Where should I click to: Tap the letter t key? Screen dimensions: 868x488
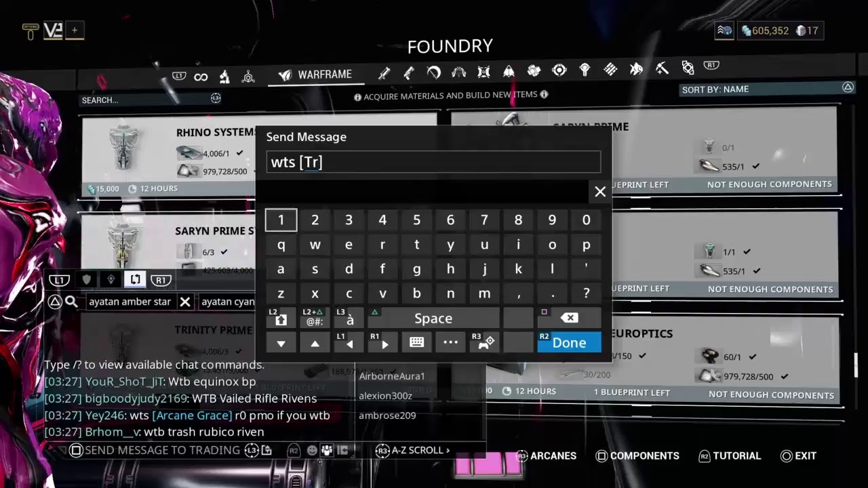pos(416,245)
